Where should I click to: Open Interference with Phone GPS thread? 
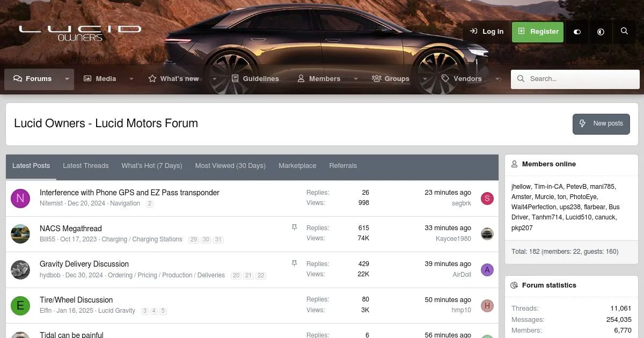coord(129,193)
